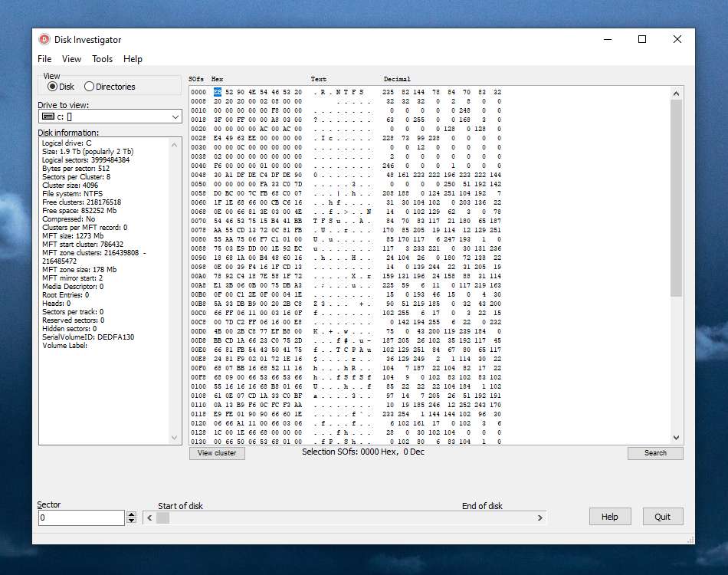Click the 'Logical sectors: 3999484384' line

[86, 159]
